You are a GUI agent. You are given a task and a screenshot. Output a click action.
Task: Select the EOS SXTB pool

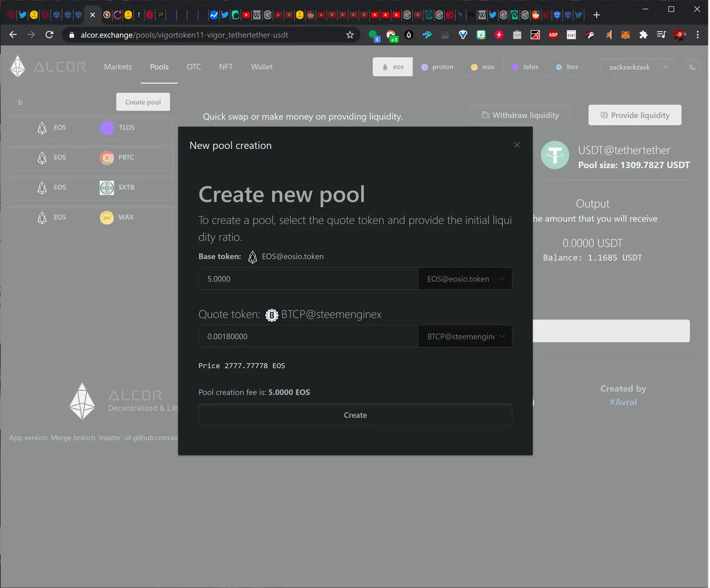92,187
